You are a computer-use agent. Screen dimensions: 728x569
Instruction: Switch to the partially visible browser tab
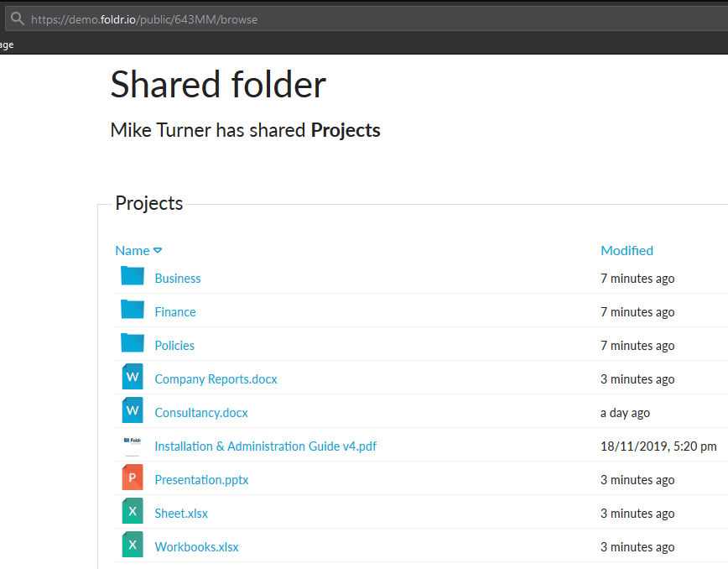[x=6, y=44]
